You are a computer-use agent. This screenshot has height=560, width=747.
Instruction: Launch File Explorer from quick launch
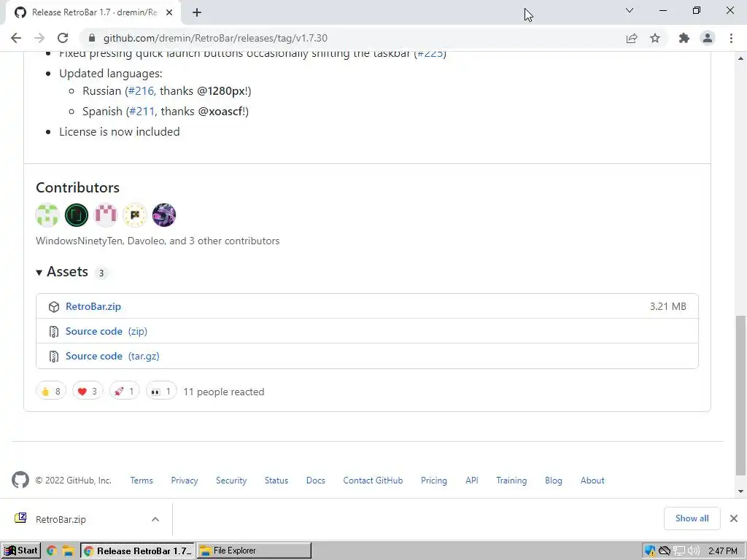click(68, 551)
